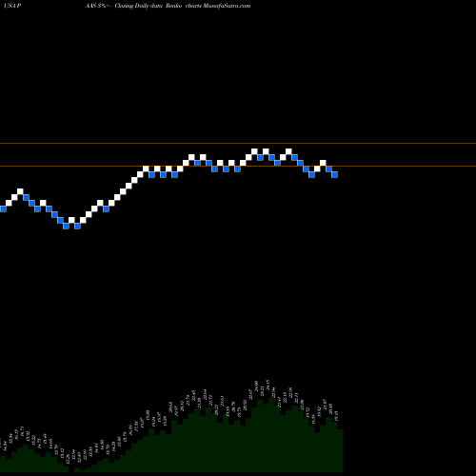Click the upper orange horizontal level line
Screen dimensions: 476x476
(x=238, y=144)
